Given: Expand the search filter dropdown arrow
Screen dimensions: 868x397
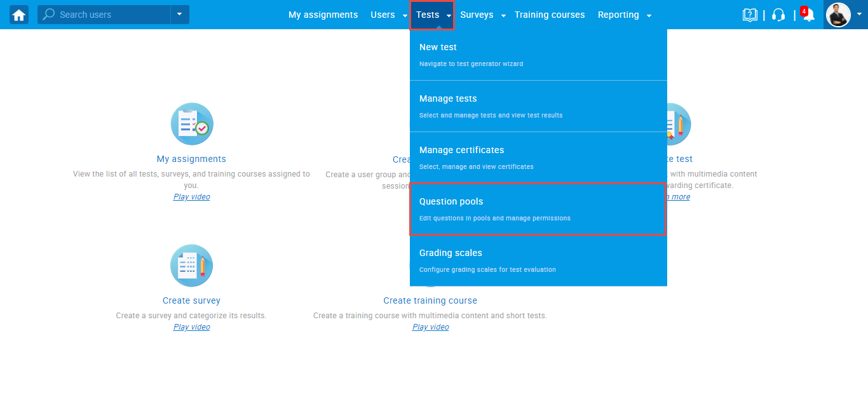Looking at the screenshot, I should pyautogui.click(x=179, y=15).
